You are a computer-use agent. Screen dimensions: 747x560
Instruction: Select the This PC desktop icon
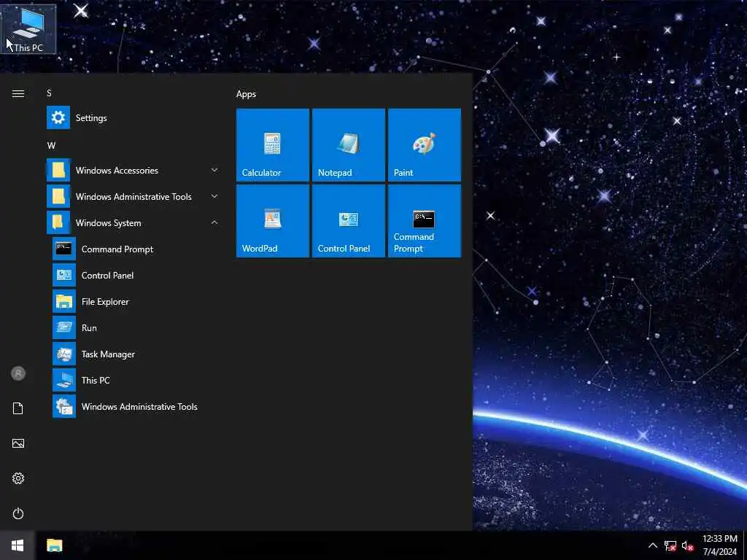28,29
